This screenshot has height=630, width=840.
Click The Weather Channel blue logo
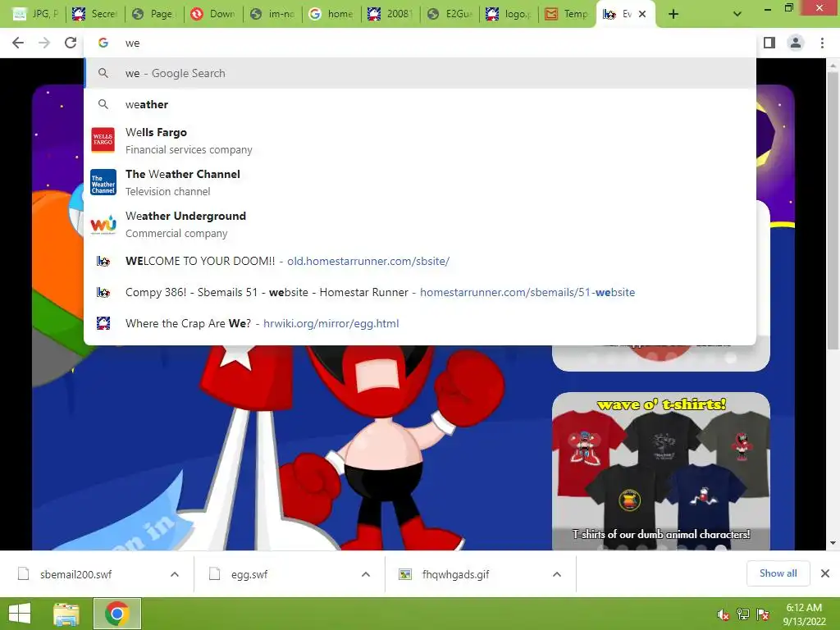pos(103,182)
